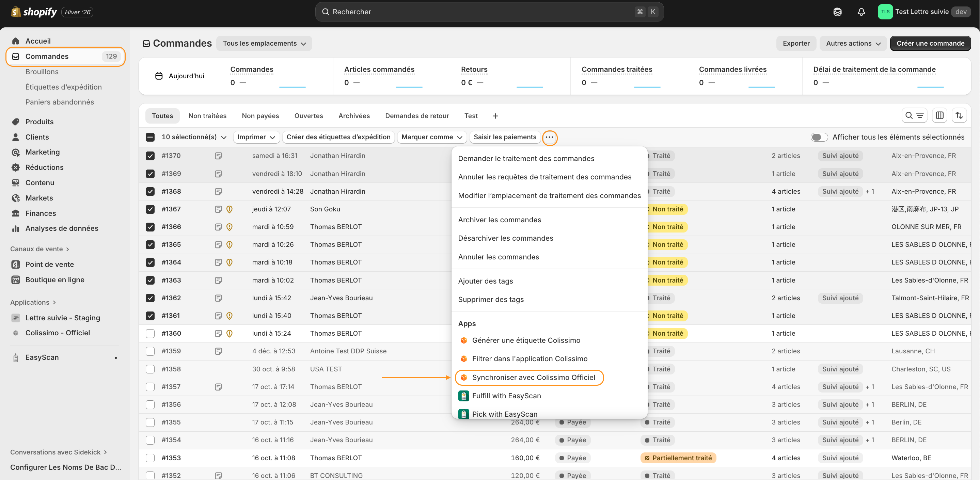Uncheck the checkbox for order #1368
980x480 pixels.
click(150, 191)
